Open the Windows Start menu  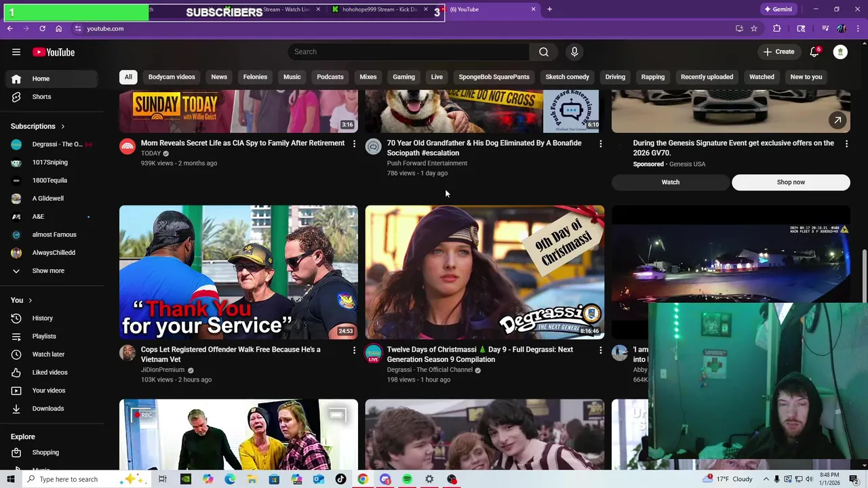coord(10,479)
